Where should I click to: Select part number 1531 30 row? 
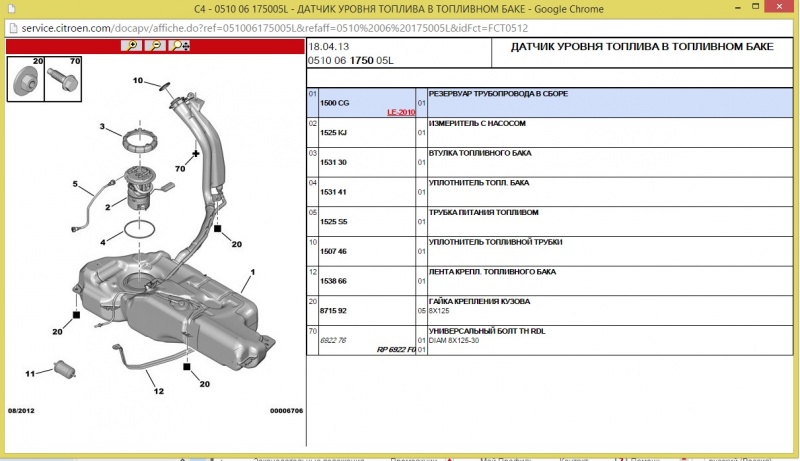click(333, 162)
